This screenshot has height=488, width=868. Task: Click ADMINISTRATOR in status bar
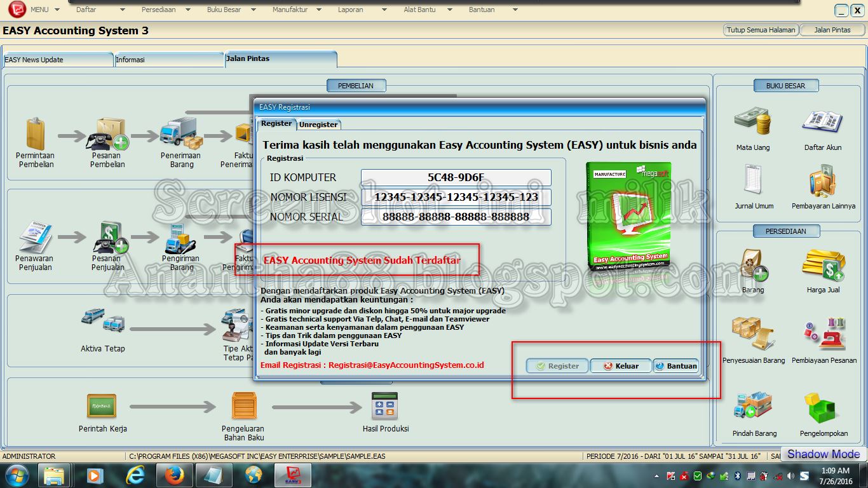coord(29,456)
